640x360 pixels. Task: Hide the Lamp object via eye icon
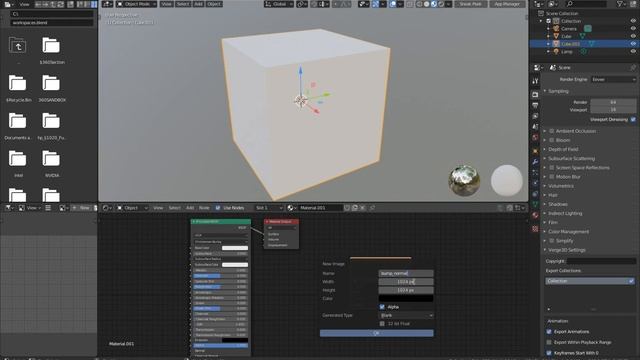coord(633,52)
